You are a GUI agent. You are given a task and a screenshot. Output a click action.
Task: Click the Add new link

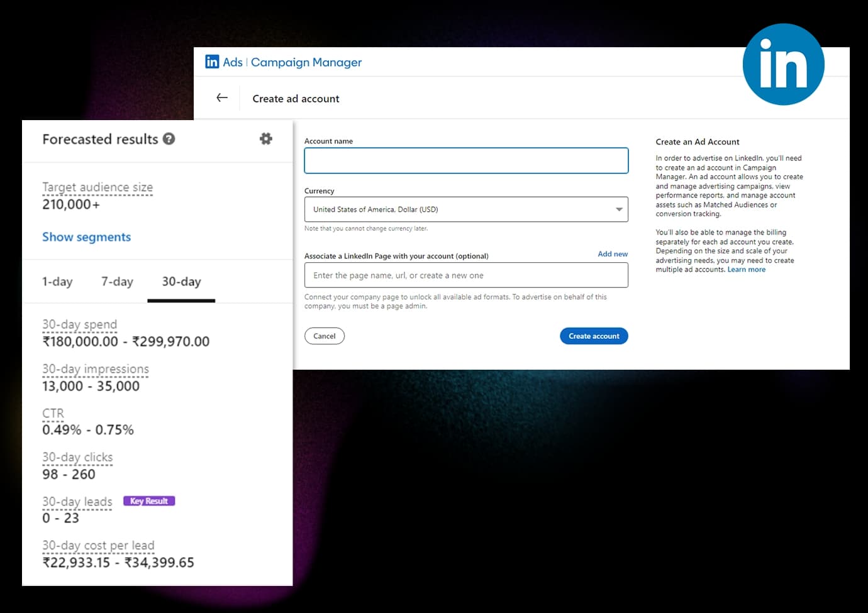click(612, 254)
